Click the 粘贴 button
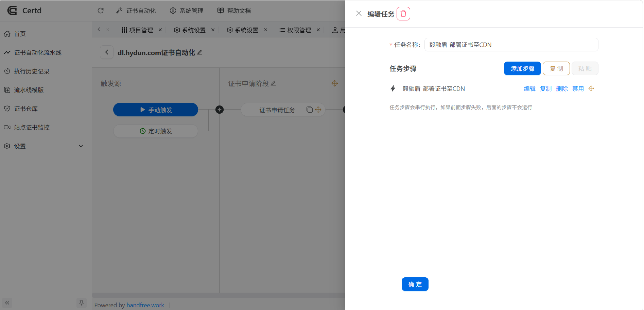This screenshot has width=644, height=310. [585, 68]
